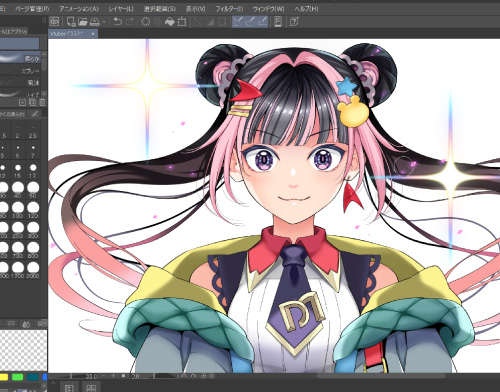Screen dimensions: 500x392
Task: Create a new canvas with New icon
Action: click(x=71, y=22)
